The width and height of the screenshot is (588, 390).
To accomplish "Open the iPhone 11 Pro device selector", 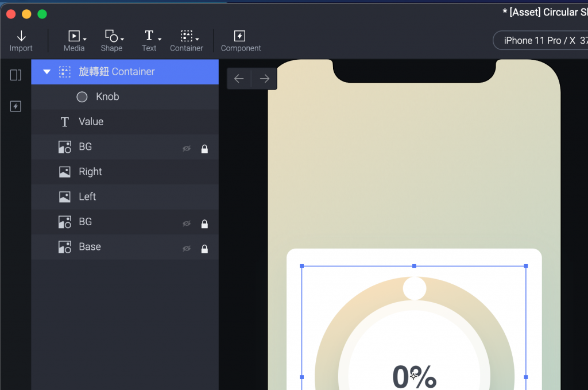I will (540, 41).
